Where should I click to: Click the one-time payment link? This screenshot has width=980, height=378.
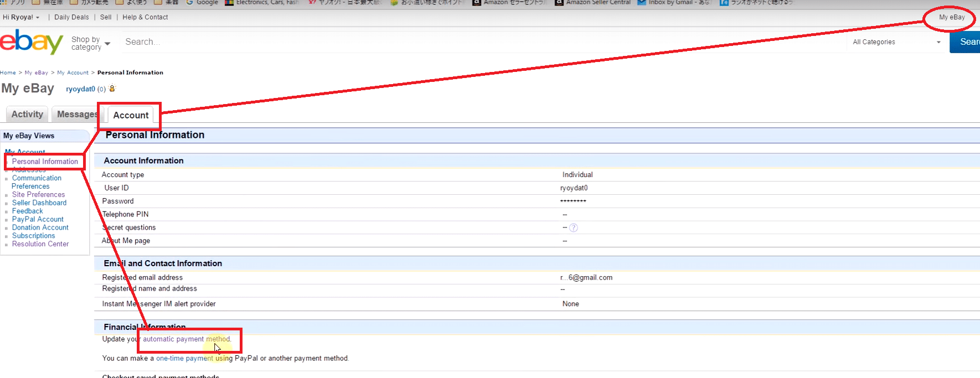tap(184, 359)
